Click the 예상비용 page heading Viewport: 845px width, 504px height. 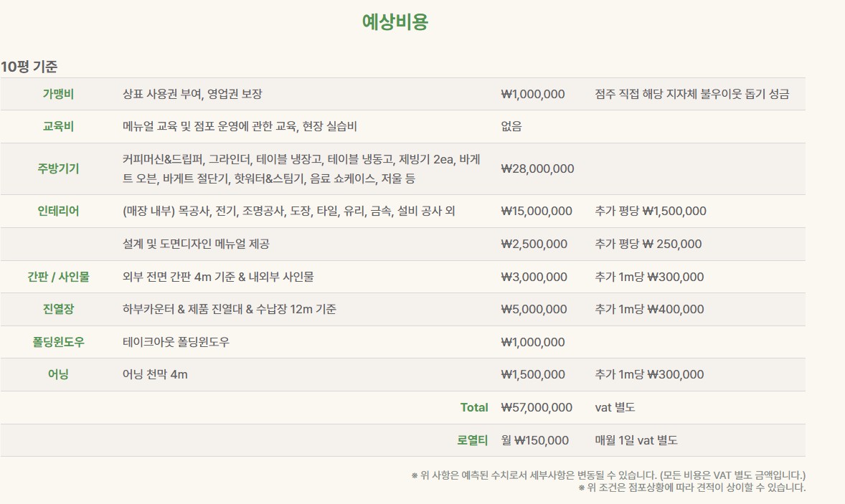(x=395, y=22)
